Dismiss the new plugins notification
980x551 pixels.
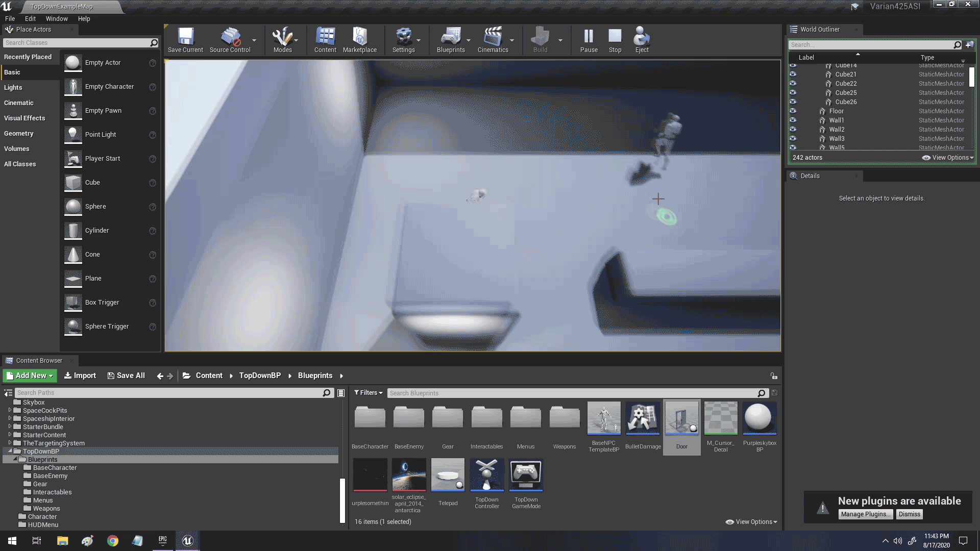(x=909, y=514)
